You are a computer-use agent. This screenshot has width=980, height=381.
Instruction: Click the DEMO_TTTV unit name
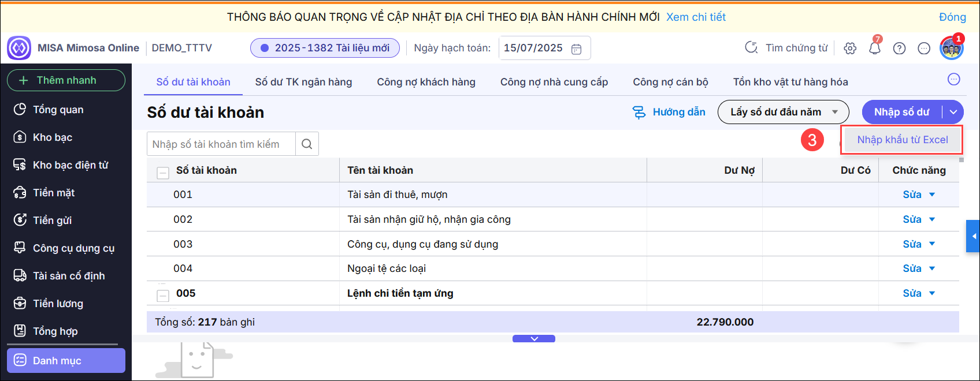[181, 48]
